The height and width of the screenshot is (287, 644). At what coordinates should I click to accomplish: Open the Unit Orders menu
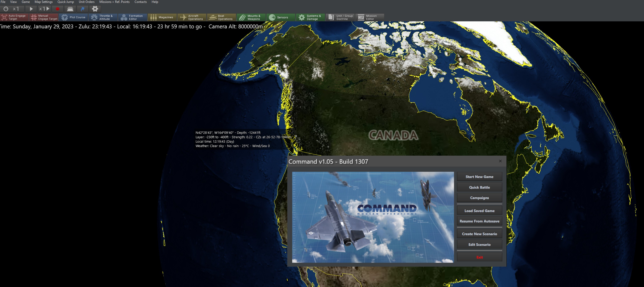click(87, 2)
